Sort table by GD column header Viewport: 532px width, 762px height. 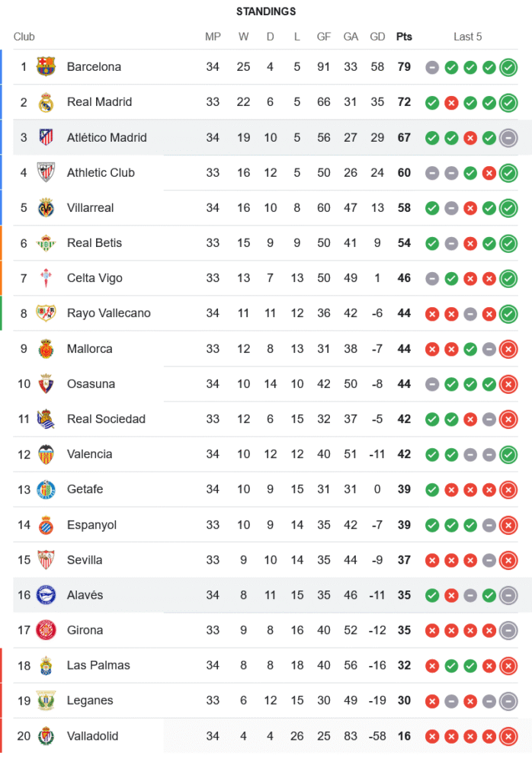coord(377,37)
